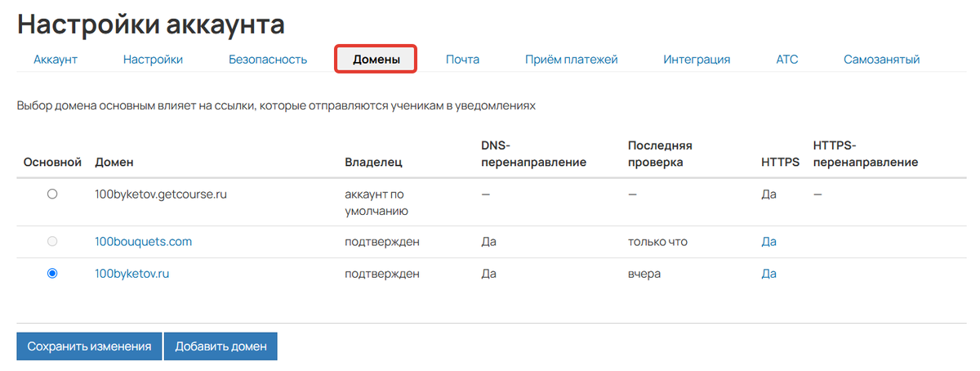Viewport: 980px width, 371px height.
Task: Select the highlighted Домены tab
Action: point(376,60)
